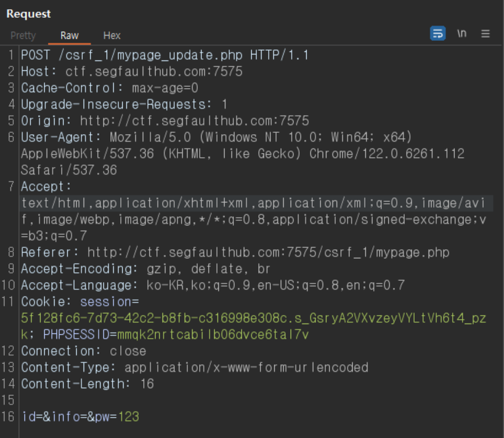Toggle the \n non-printable characters button

[x=462, y=34]
